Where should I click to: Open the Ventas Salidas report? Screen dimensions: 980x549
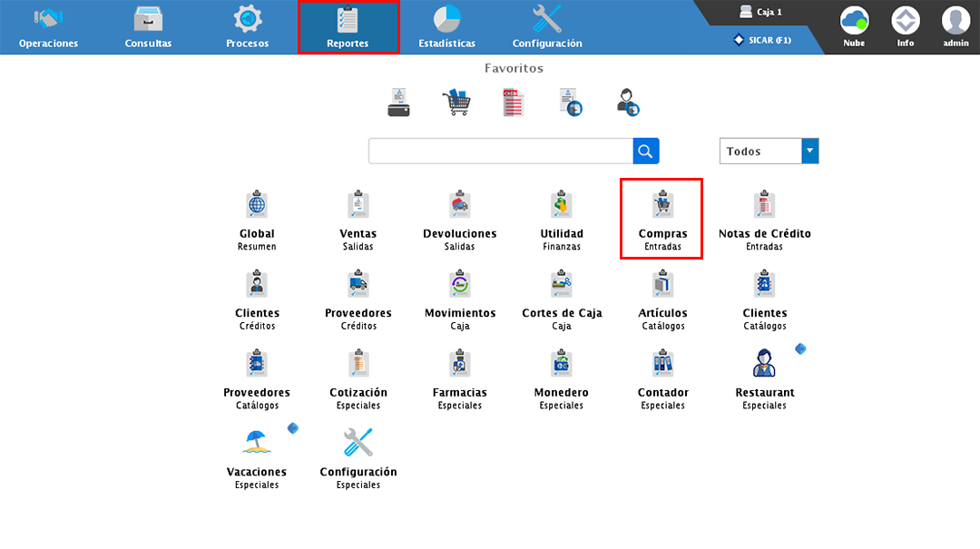[358, 219]
